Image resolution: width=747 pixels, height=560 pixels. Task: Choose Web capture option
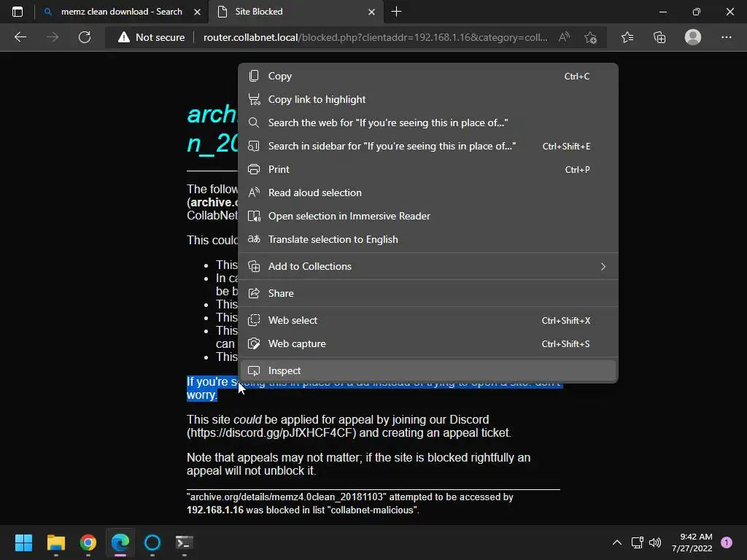click(x=427, y=344)
